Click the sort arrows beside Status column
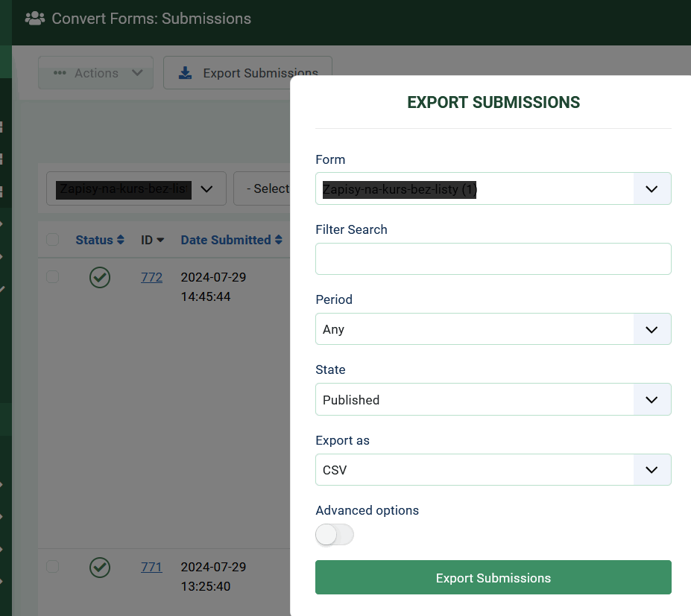 pyautogui.click(x=120, y=240)
